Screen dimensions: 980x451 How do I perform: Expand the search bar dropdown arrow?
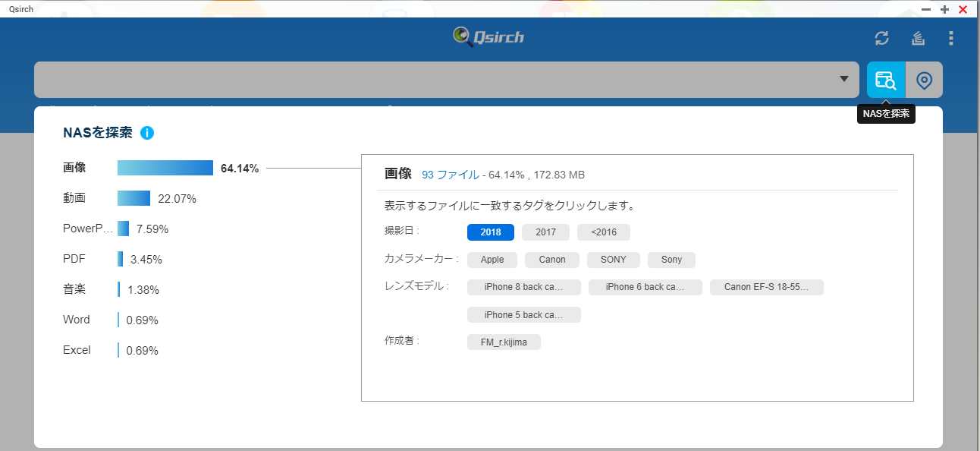click(844, 80)
